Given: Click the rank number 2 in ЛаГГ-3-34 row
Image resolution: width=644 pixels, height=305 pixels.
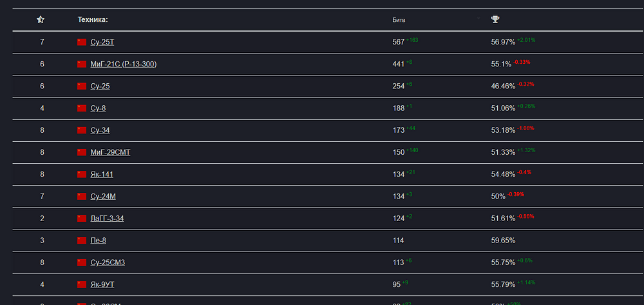Looking at the screenshot, I should 42,219.
